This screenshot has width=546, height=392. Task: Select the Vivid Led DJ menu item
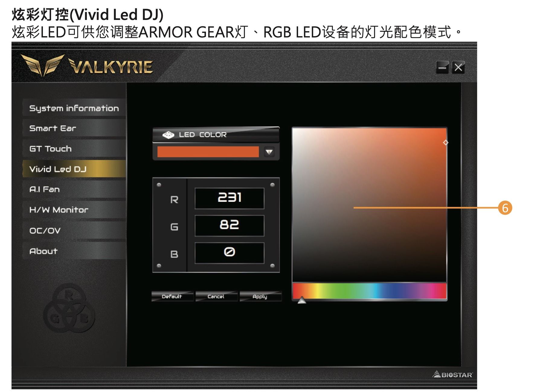tap(74, 169)
